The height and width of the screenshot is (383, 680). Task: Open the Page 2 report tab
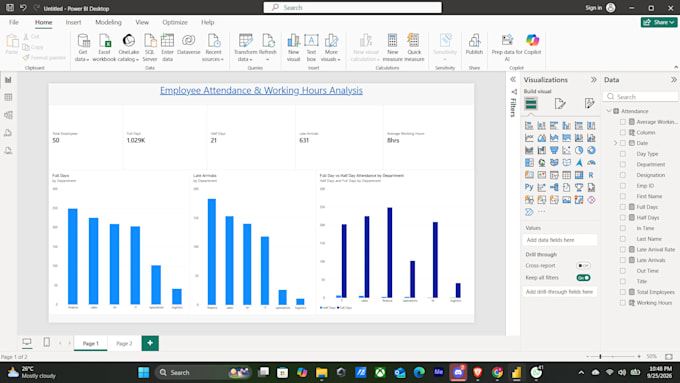tap(124, 343)
